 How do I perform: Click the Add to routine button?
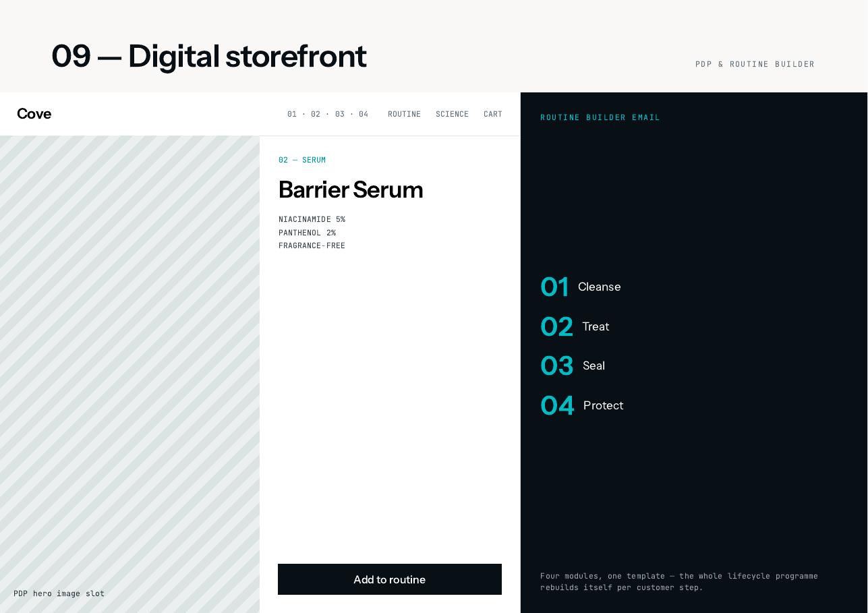pyautogui.click(x=390, y=579)
